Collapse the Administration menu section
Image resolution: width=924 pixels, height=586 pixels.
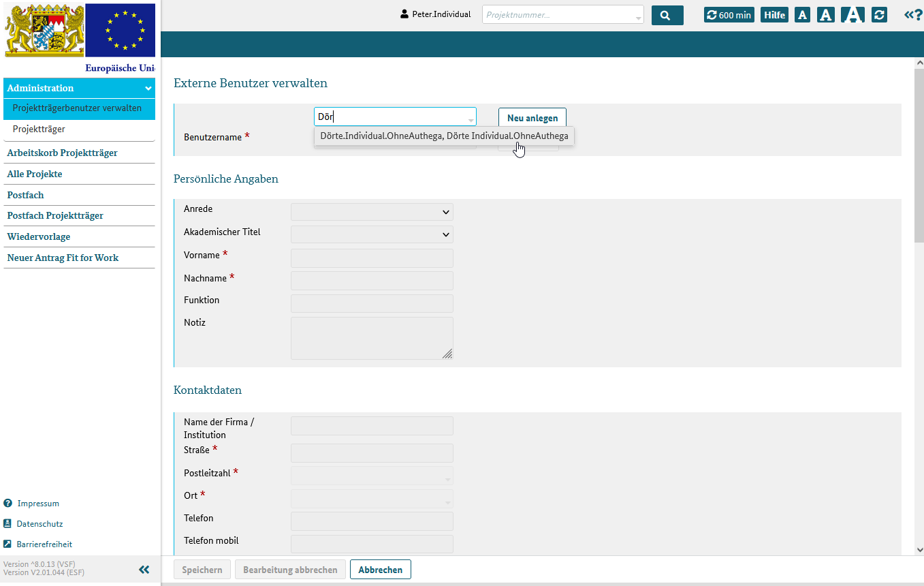pos(79,88)
